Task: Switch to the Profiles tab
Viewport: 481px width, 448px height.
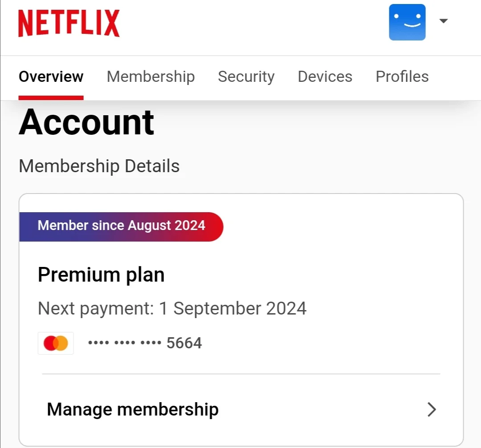Action: coord(402,77)
